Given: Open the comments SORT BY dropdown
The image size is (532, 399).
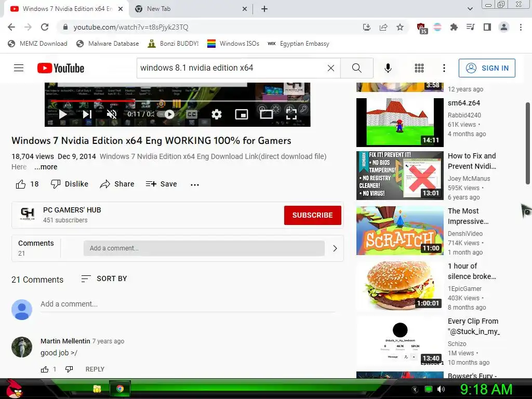Looking at the screenshot, I should (104, 278).
